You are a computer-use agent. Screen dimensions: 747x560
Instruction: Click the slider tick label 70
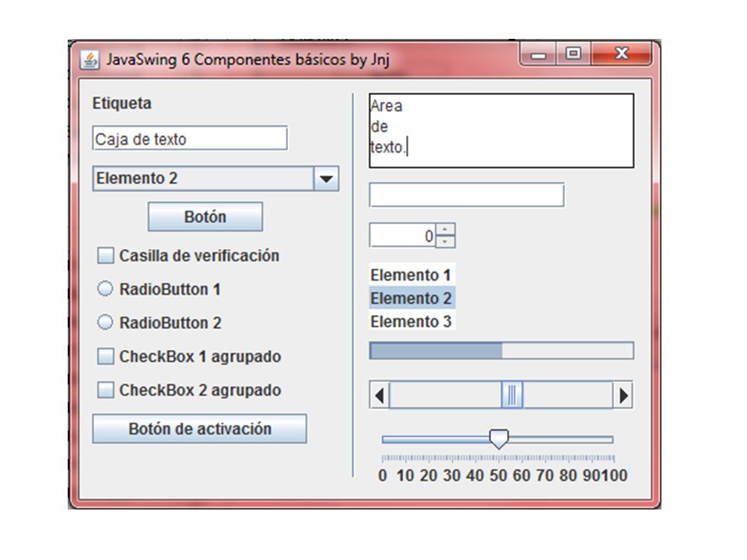point(545,475)
